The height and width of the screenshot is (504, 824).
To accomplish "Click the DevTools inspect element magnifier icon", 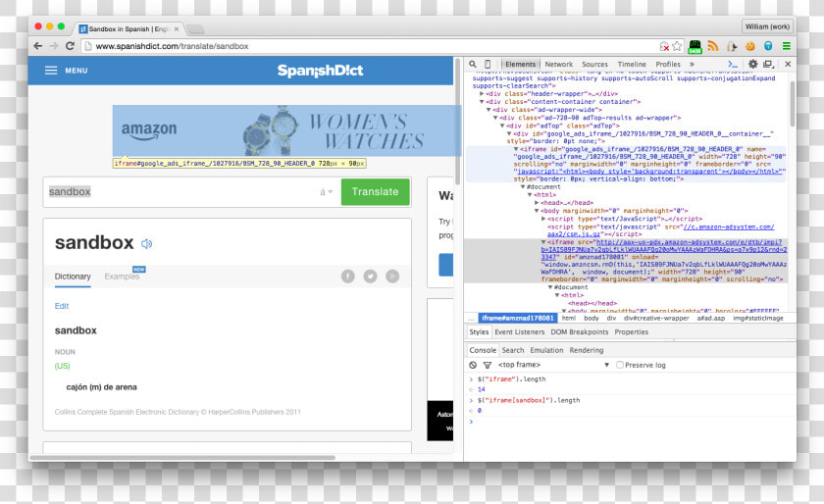I will [x=473, y=64].
